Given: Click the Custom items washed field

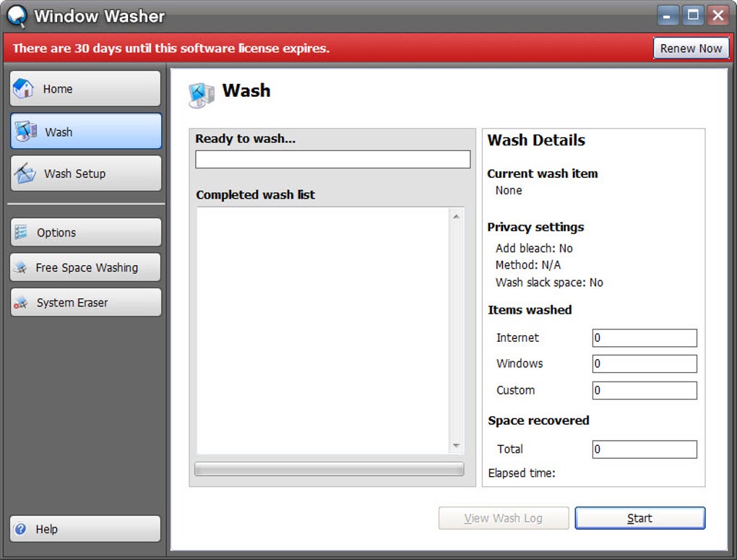Looking at the screenshot, I should click(645, 390).
